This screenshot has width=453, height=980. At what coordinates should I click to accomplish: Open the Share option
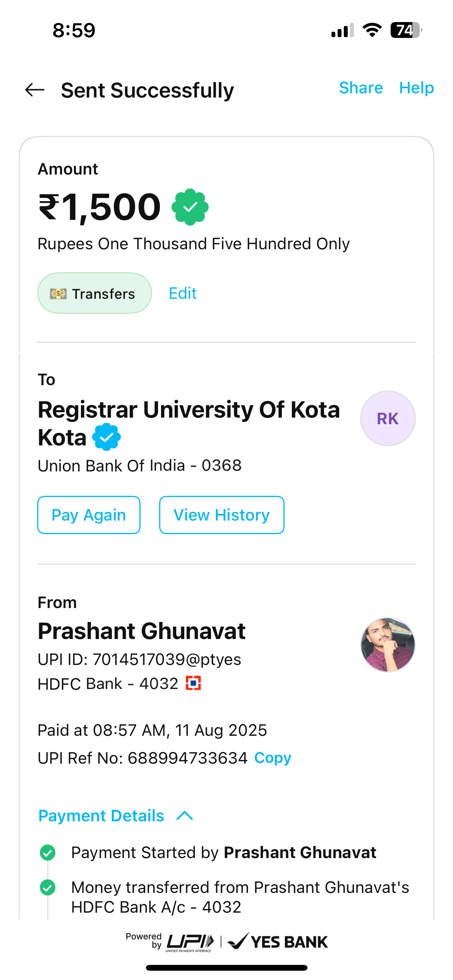point(361,88)
